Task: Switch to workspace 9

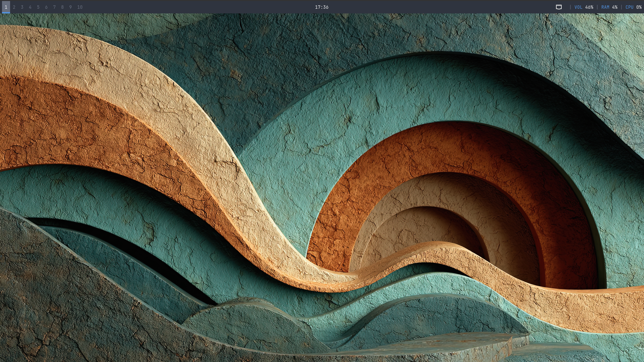Action: [71, 7]
